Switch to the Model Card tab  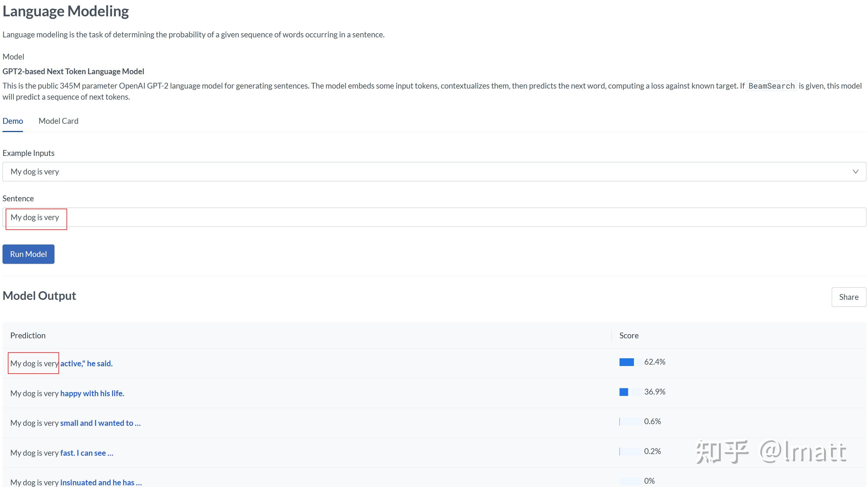(x=58, y=121)
